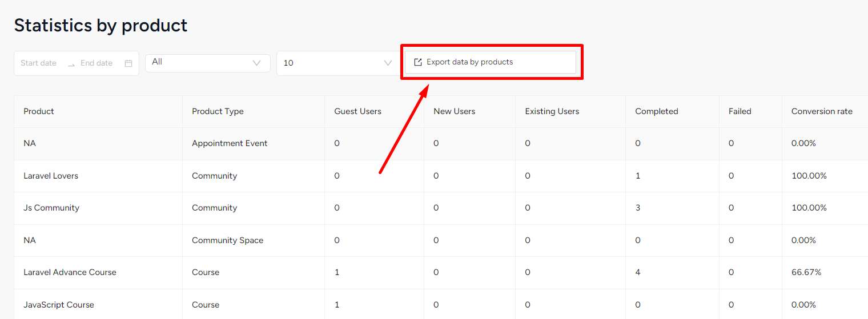This screenshot has width=868, height=319.
Task: Select the Laravel Lovers product row
Action: (x=441, y=176)
